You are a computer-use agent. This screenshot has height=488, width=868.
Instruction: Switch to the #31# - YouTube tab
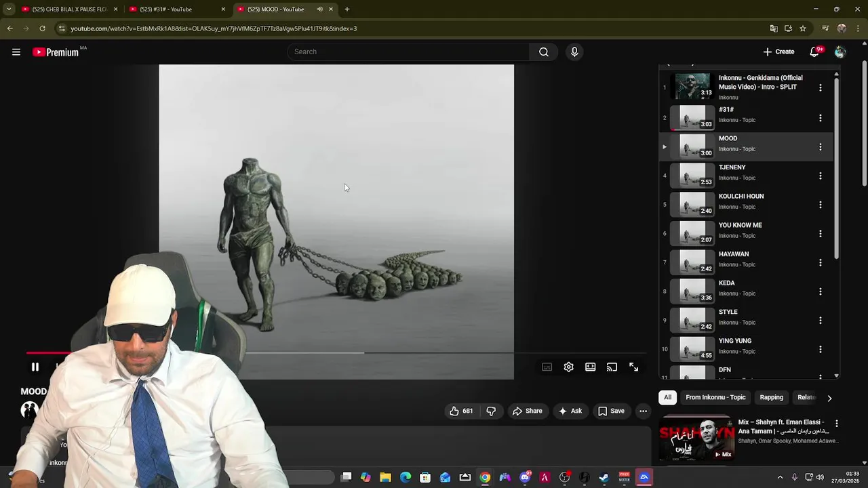click(178, 9)
